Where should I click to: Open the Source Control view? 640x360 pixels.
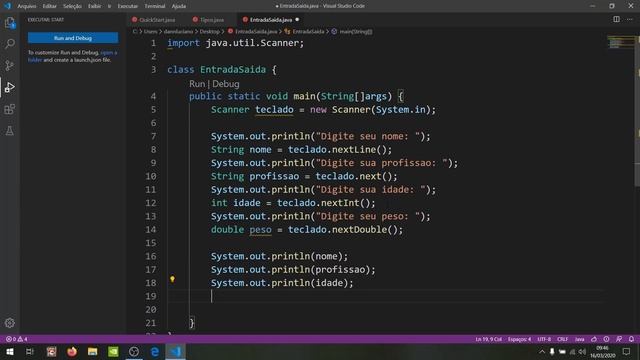[x=10, y=65]
